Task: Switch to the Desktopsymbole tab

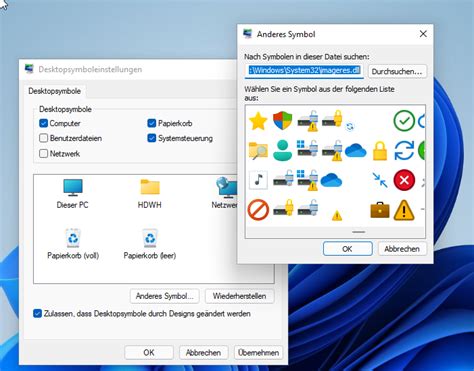Action: [55, 91]
